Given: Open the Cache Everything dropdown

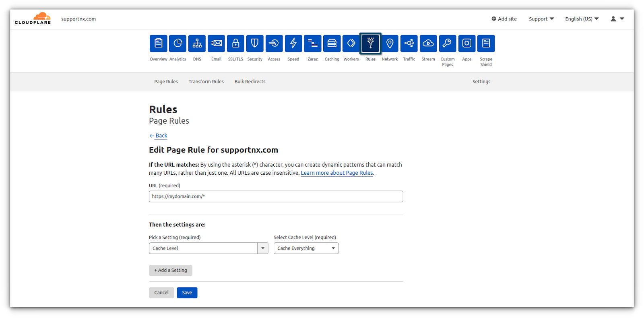Looking at the screenshot, I should (306, 248).
